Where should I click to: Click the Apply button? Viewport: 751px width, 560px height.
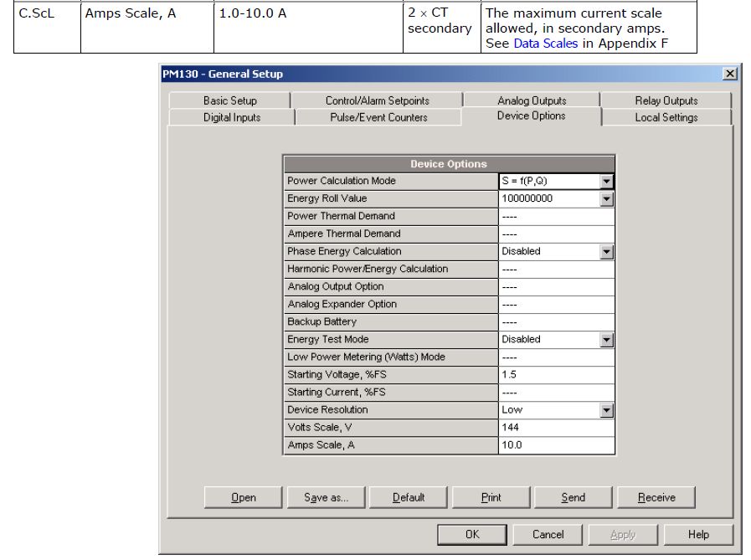tap(623, 534)
